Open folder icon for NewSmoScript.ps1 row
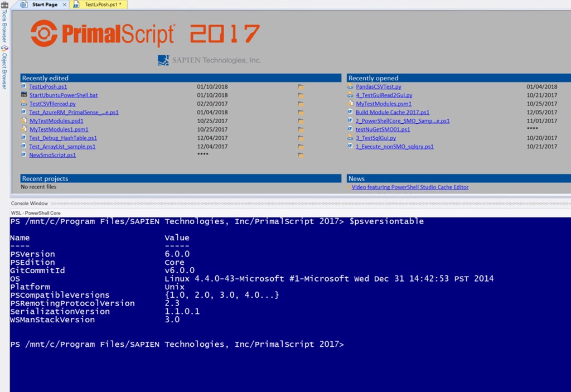Image resolution: width=571 pixels, height=392 pixels. 301,155
